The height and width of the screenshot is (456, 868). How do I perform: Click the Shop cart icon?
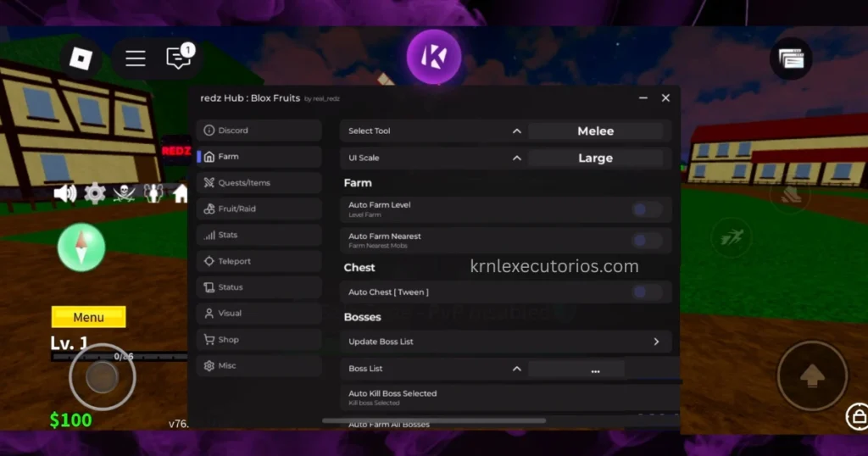click(209, 340)
